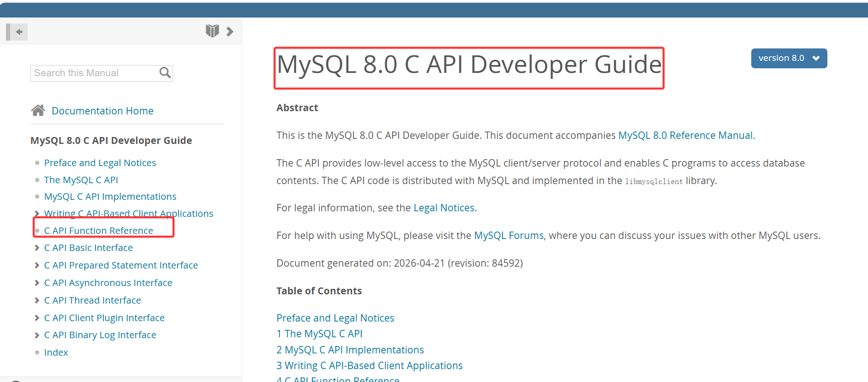The image size is (868, 382).
Task: Click the next-page chevron icon
Action: [230, 31]
